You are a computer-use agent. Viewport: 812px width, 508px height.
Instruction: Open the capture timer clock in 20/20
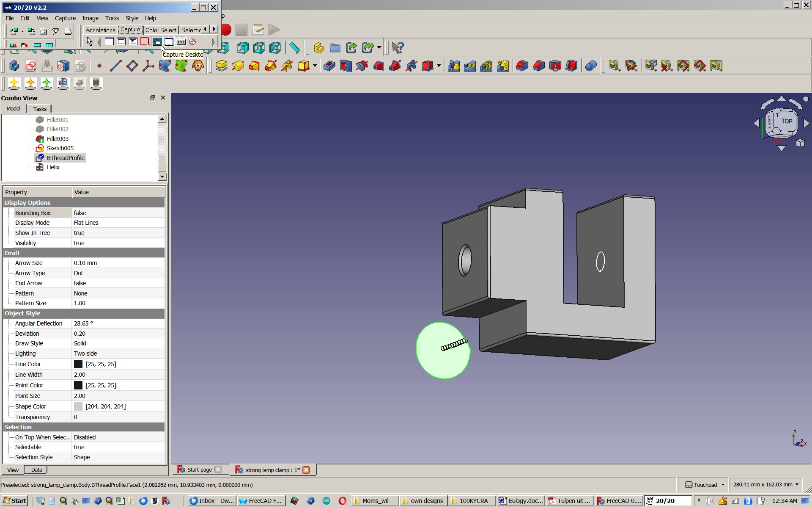[193, 41]
